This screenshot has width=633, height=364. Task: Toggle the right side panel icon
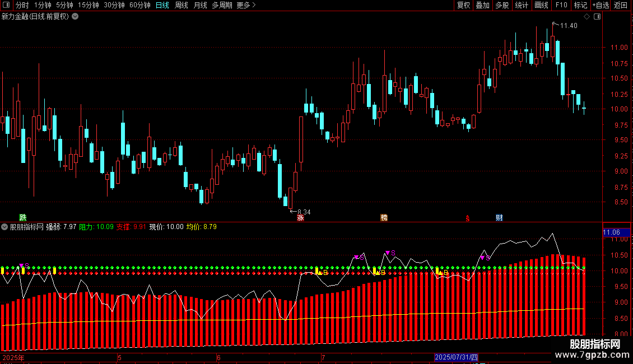tap(597, 17)
